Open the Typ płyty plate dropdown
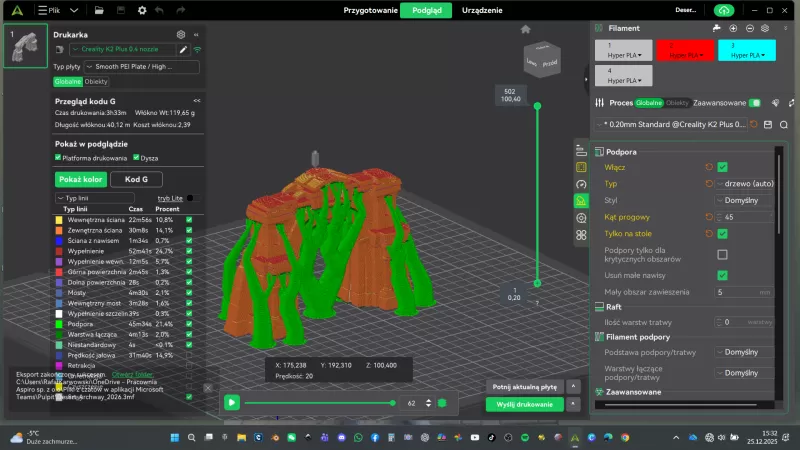The width and height of the screenshot is (800, 450). point(140,67)
